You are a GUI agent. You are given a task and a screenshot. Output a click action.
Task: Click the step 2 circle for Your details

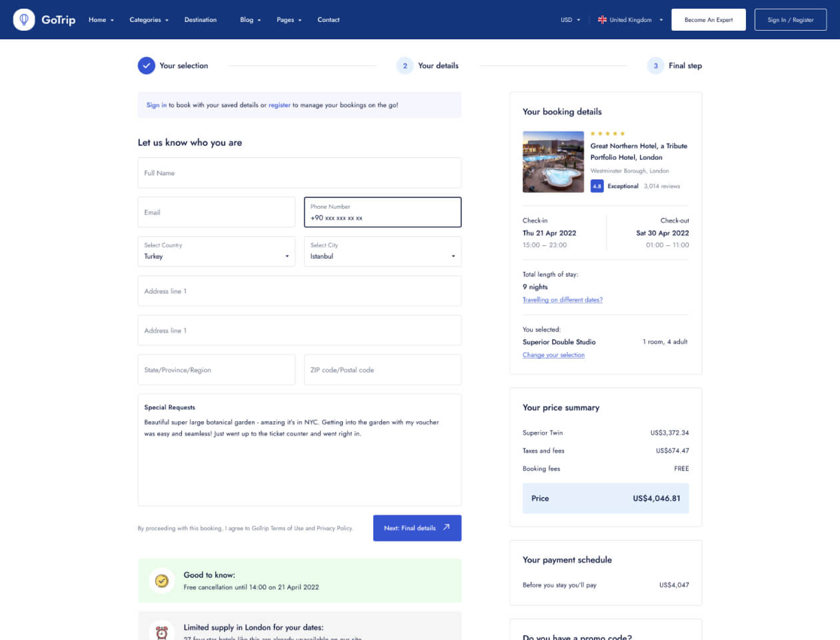pos(405,65)
